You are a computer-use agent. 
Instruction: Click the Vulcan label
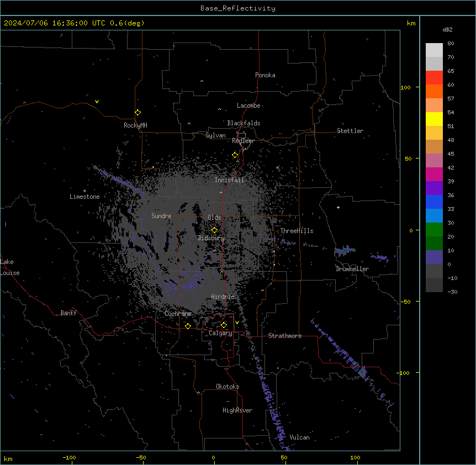(x=299, y=437)
